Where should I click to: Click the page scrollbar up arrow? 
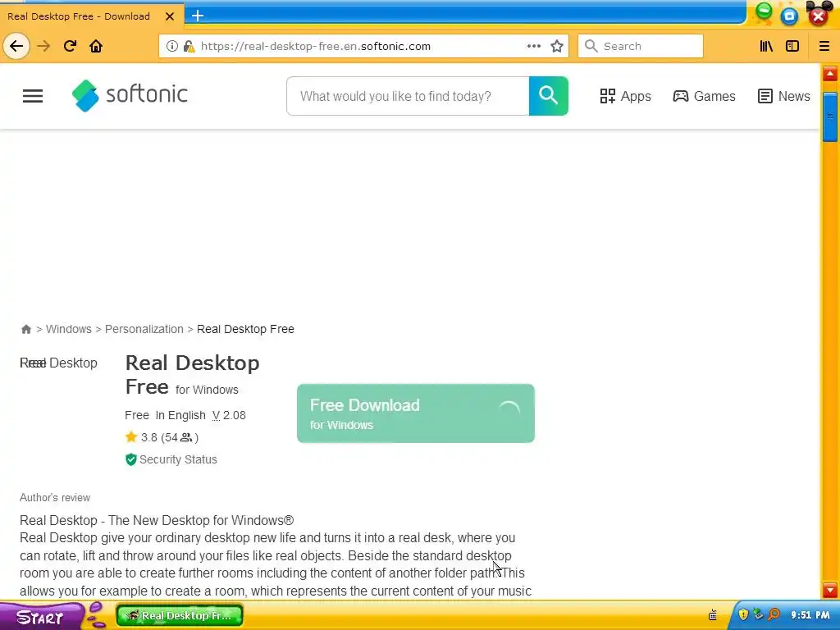tap(830, 73)
